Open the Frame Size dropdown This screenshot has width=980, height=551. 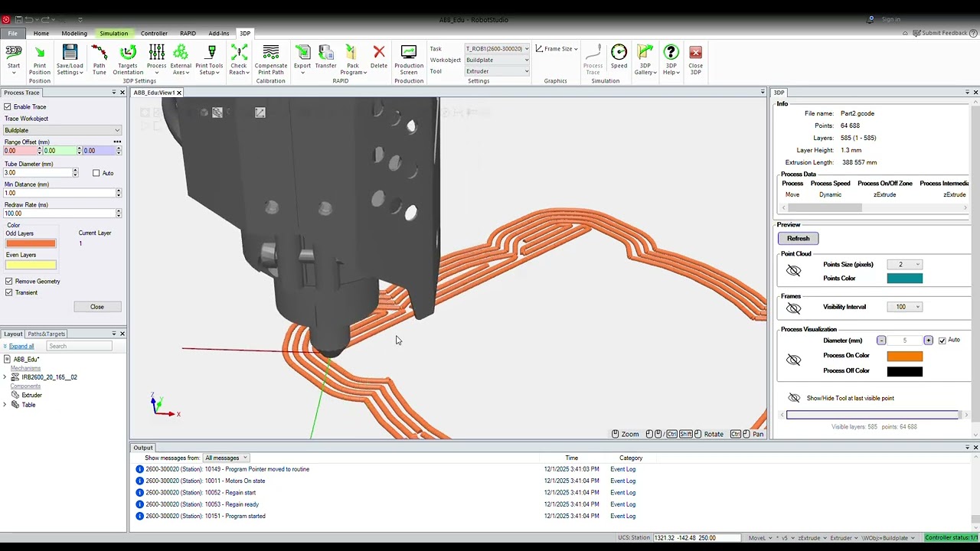(x=557, y=48)
